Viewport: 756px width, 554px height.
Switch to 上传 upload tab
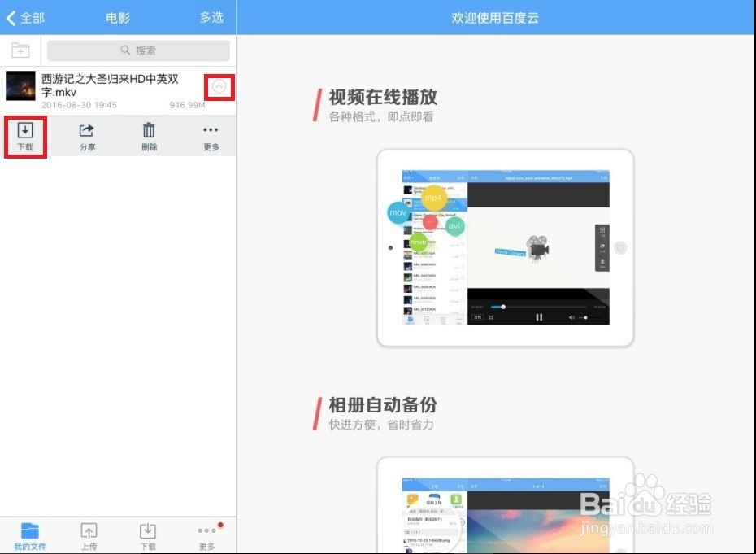pos(89,536)
